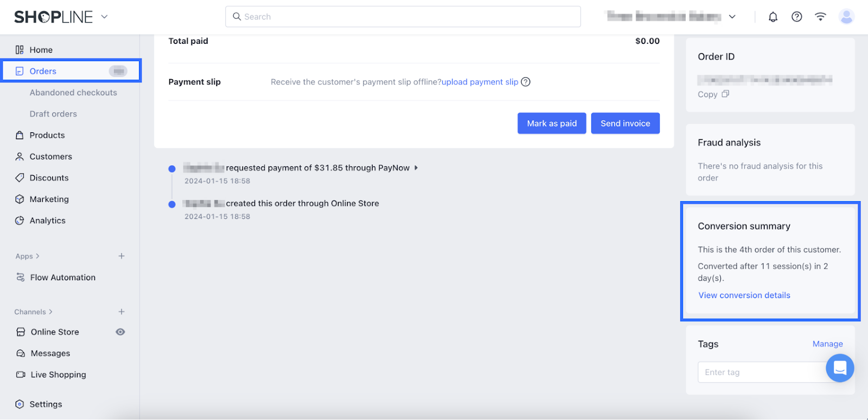This screenshot has height=420, width=868.
Task: Go to Products in the sidebar
Action: 47,135
